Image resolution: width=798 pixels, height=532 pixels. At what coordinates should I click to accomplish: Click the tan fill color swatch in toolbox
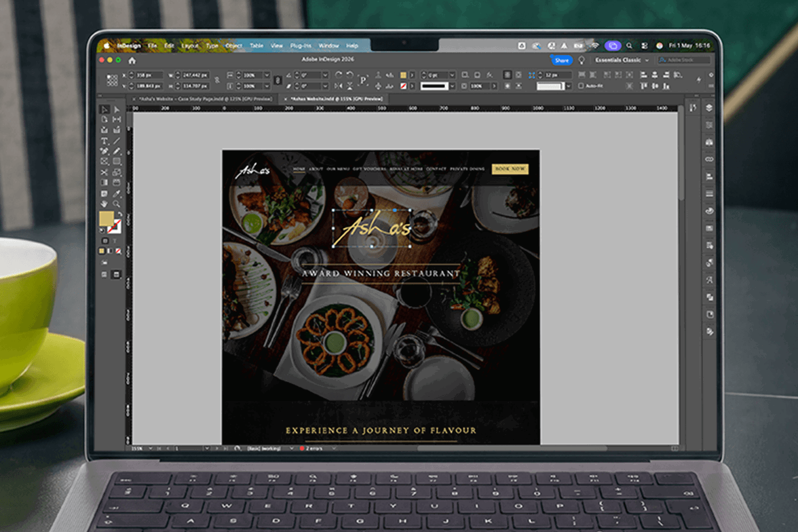tap(107, 219)
